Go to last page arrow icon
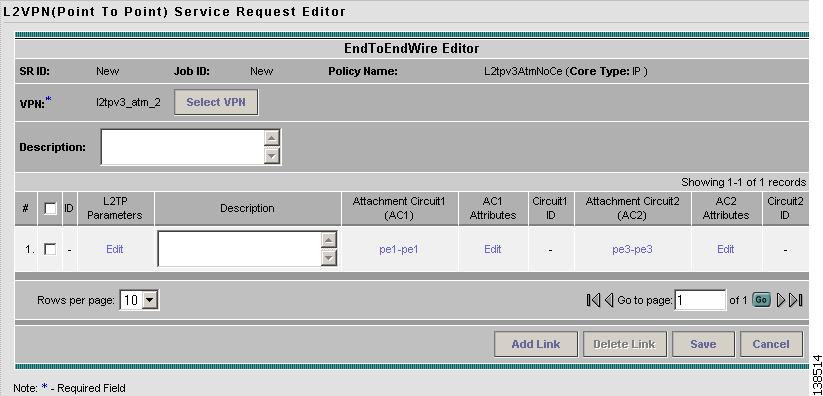 pyautogui.click(x=796, y=300)
